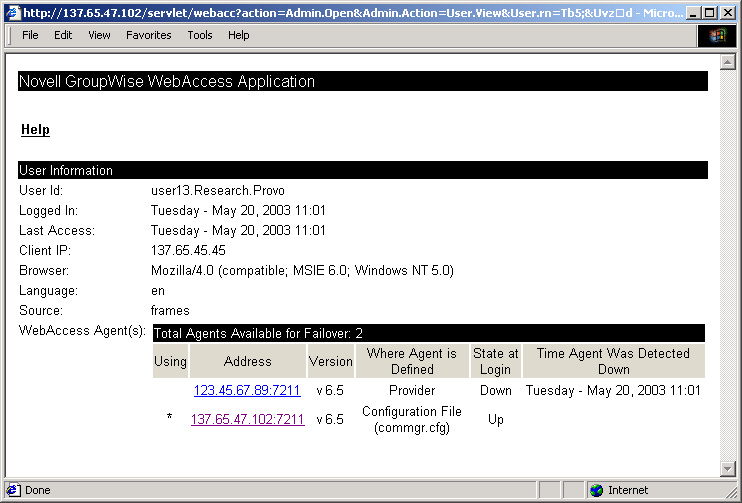
Task: Open the Tools menu
Action: pyautogui.click(x=200, y=35)
